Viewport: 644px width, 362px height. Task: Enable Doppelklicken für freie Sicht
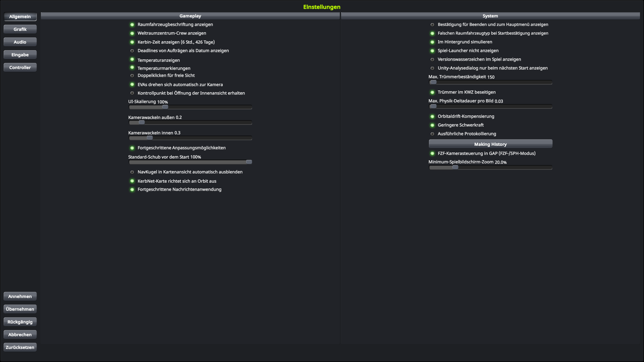click(132, 75)
